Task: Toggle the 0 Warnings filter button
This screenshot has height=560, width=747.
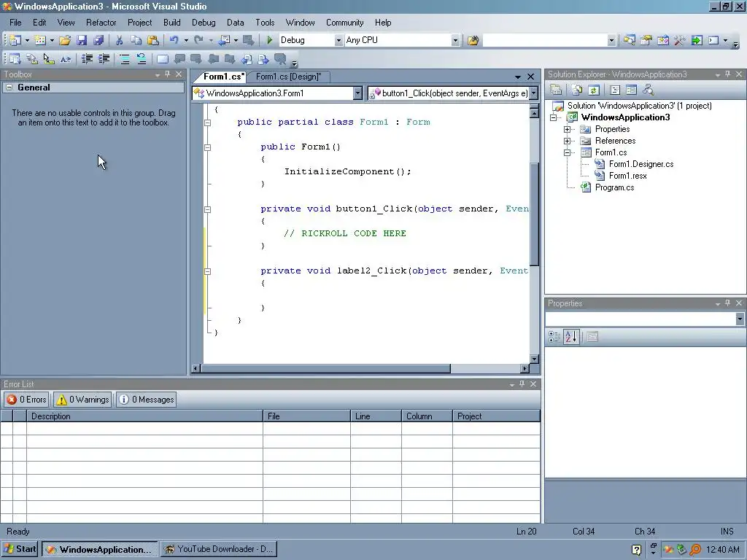Action: click(82, 400)
